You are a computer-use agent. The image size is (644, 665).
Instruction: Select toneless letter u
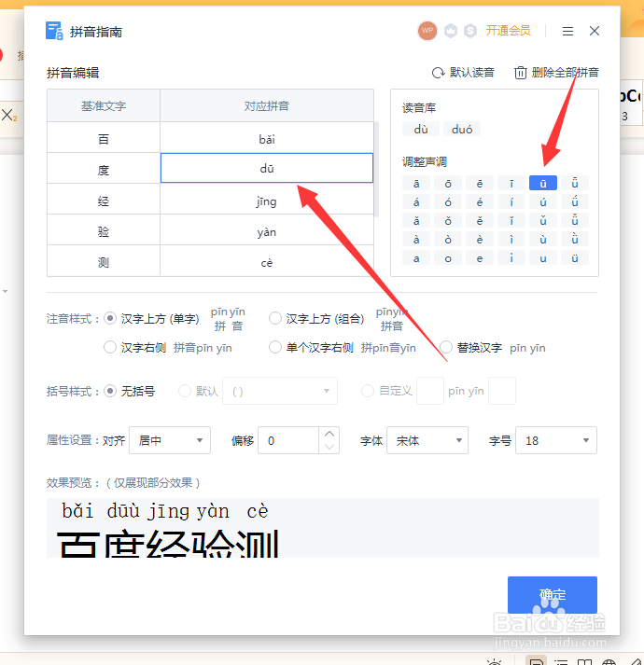543,257
